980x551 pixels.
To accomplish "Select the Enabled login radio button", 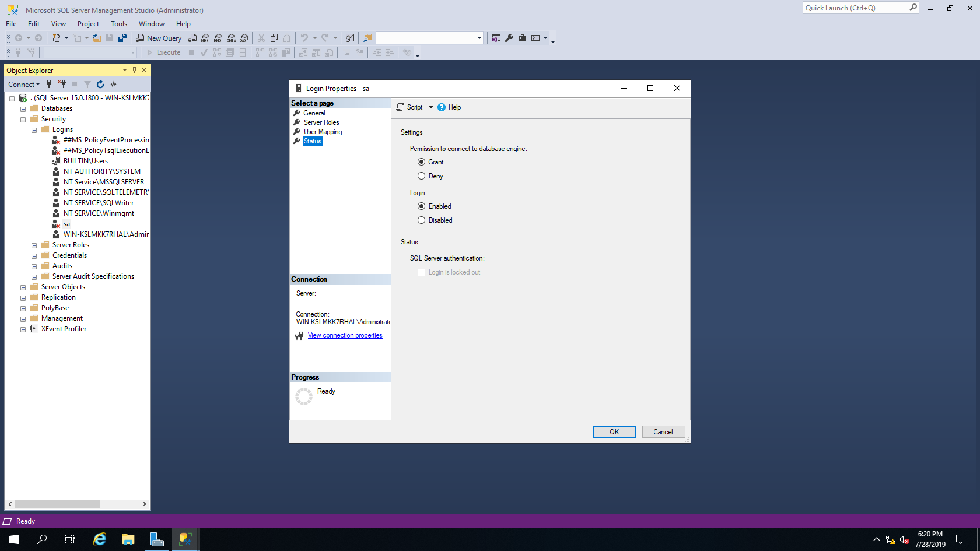I will [x=421, y=206].
